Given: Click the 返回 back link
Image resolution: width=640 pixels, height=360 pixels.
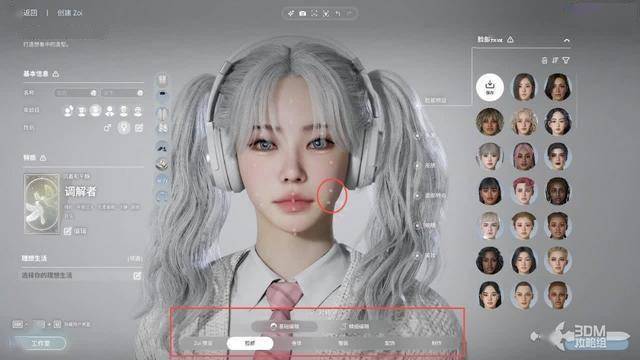Looking at the screenshot, I should click(x=30, y=13).
